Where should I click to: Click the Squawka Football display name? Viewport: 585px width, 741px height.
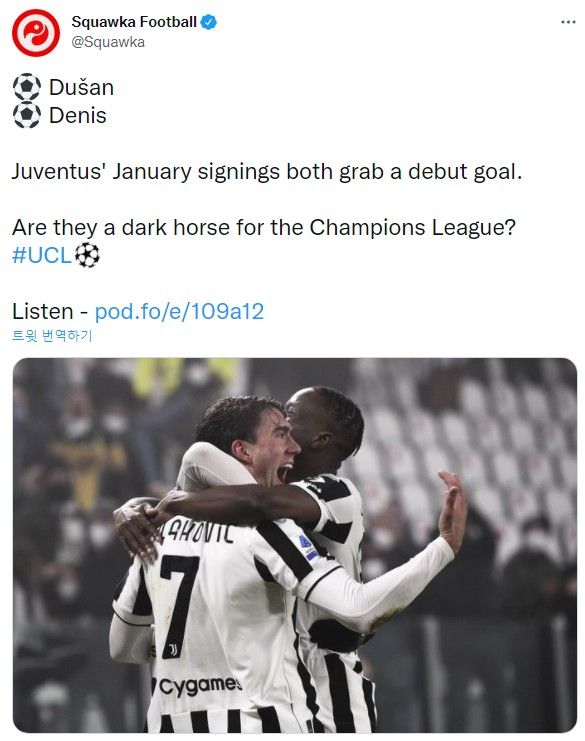pyautogui.click(x=134, y=22)
